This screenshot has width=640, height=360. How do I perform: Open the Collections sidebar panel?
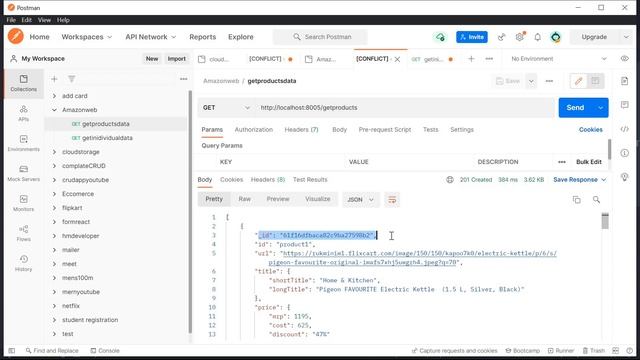click(23, 83)
